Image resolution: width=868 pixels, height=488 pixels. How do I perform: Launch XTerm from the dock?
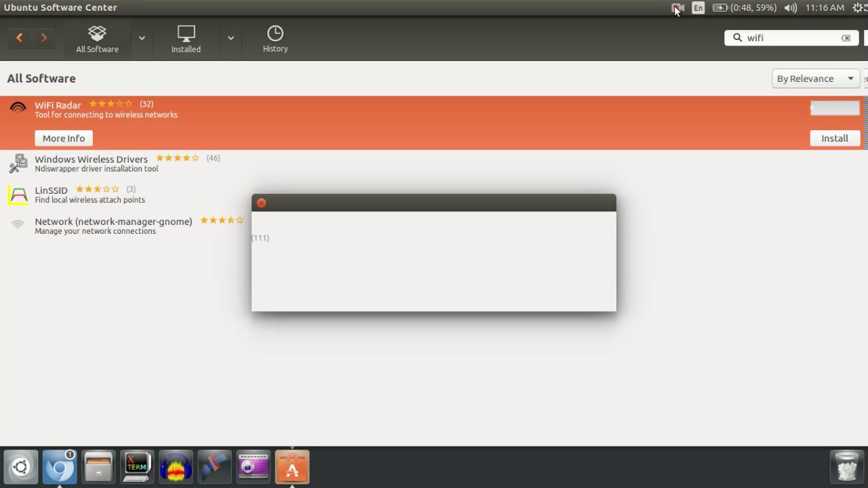click(x=137, y=467)
